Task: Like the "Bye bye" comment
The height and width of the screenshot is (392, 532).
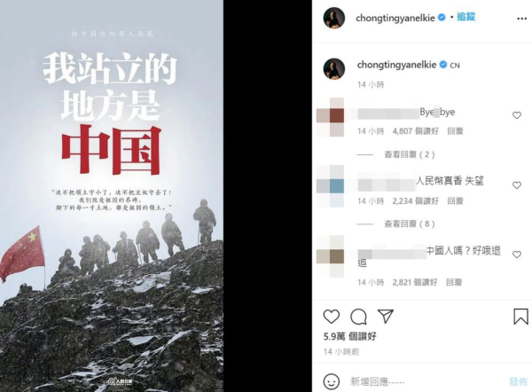Action: click(516, 115)
